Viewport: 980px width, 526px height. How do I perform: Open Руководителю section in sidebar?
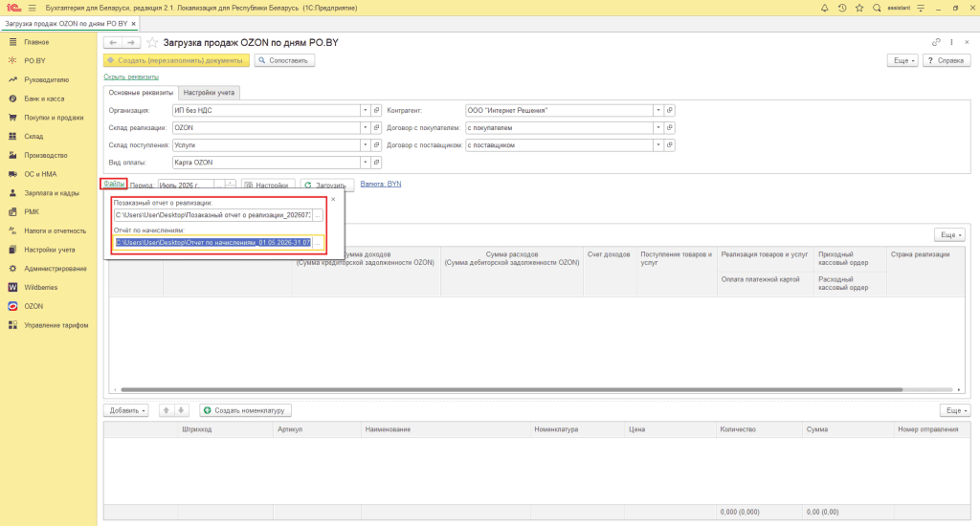(x=46, y=80)
